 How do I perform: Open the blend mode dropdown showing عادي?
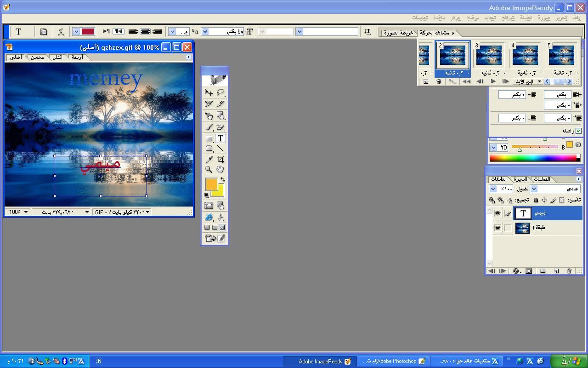[534, 189]
